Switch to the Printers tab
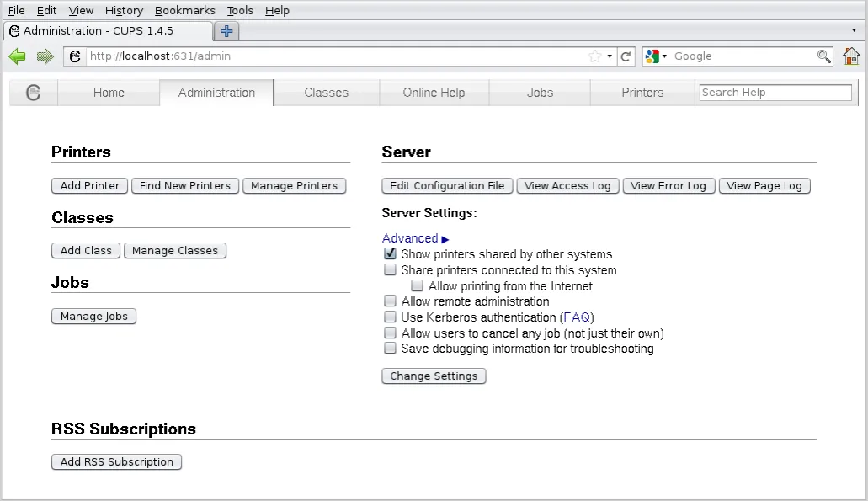The width and height of the screenshot is (868, 501). click(642, 93)
